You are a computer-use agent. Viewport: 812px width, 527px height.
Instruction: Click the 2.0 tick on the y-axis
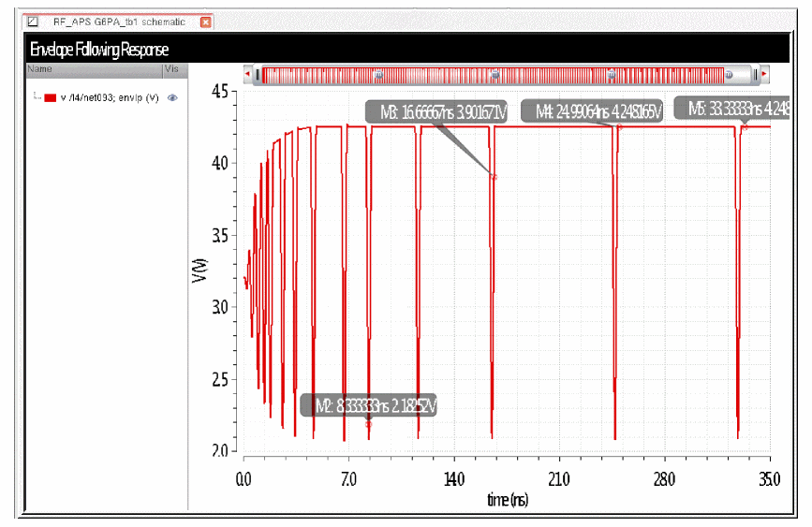(219, 451)
